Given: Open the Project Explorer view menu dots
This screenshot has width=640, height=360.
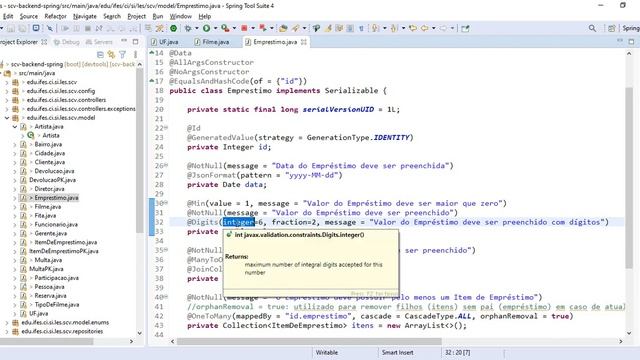Looking at the screenshot, I should pos(135,54).
